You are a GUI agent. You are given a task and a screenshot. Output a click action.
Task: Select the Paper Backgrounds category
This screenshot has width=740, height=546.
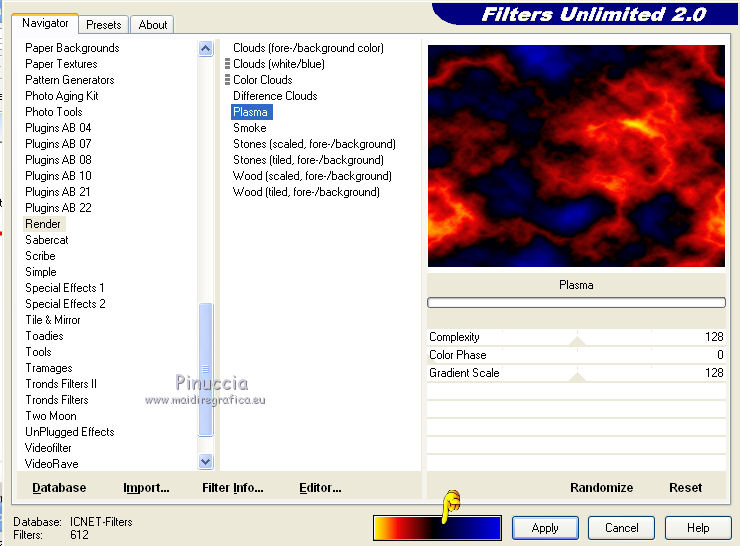[72, 48]
